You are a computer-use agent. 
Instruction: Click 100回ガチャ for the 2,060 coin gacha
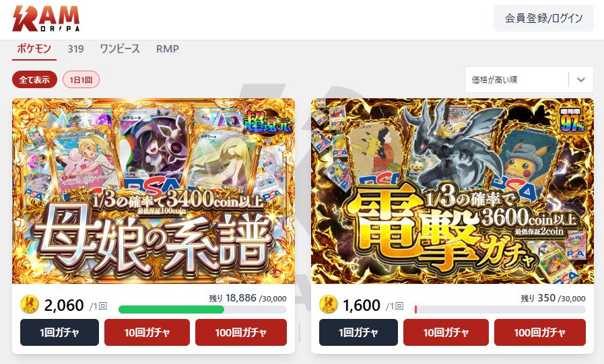pyautogui.click(x=241, y=332)
